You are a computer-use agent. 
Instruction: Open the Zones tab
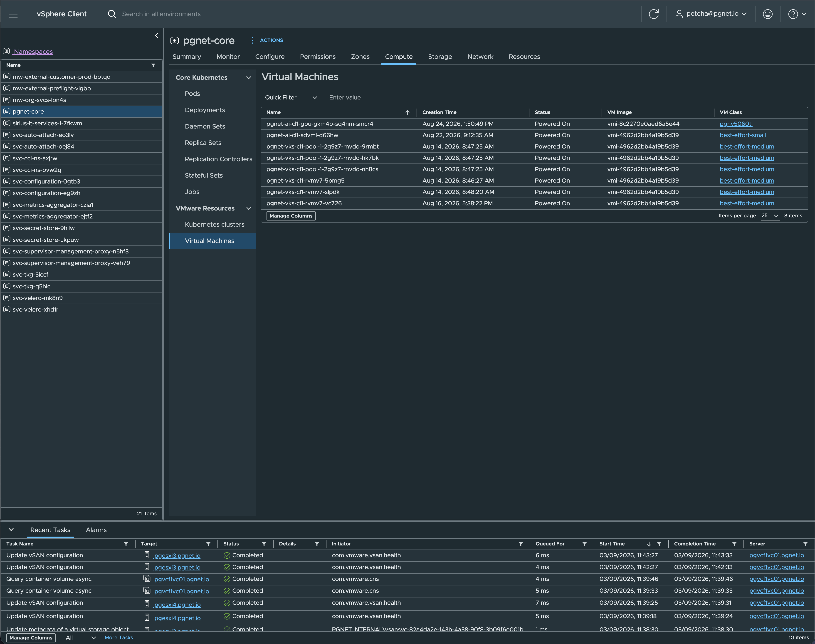pos(360,57)
